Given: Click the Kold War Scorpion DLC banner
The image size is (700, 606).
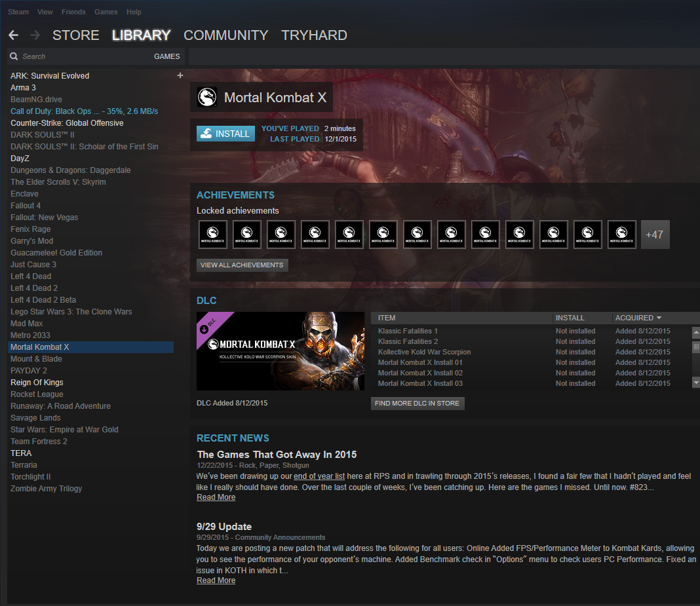Looking at the screenshot, I should (x=281, y=351).
